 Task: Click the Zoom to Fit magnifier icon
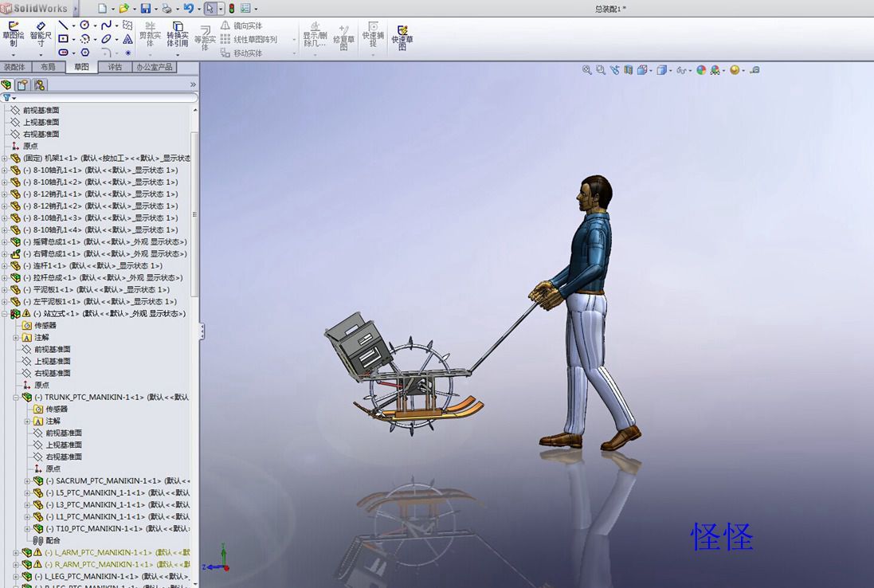587,70
